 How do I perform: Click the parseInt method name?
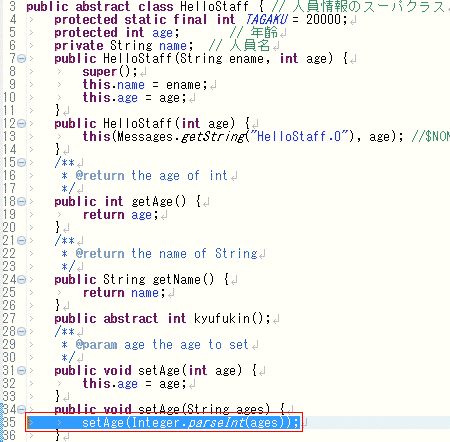[216, 423]
